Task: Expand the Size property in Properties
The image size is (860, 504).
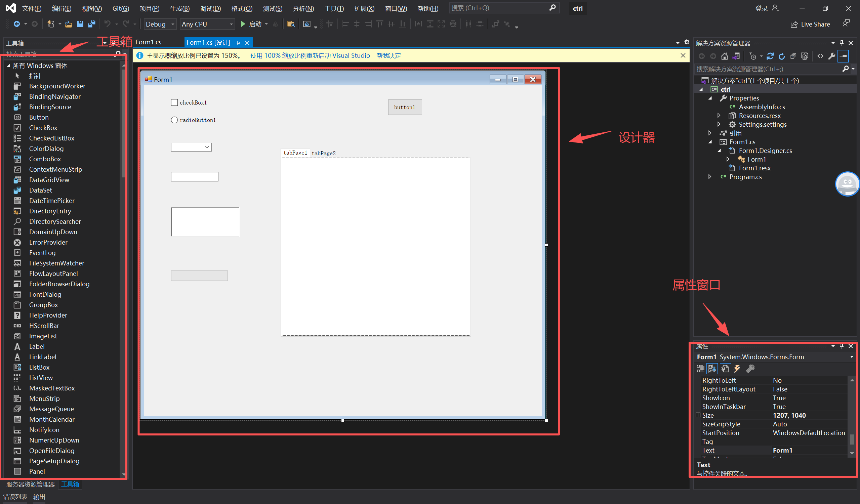Action: click(x=698, y=415)
